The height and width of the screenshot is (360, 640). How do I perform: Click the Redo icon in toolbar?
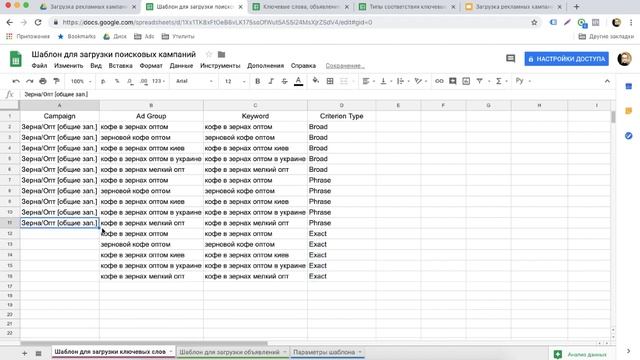[29, 81]
